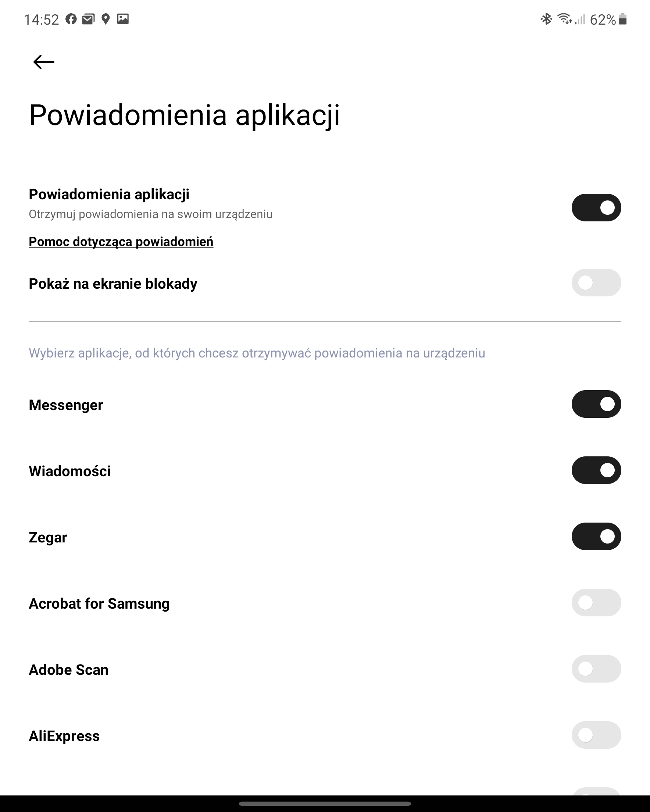This screenshot has width=650, height=812.
Task: Tap the location pin status icon
Action: 106,19
